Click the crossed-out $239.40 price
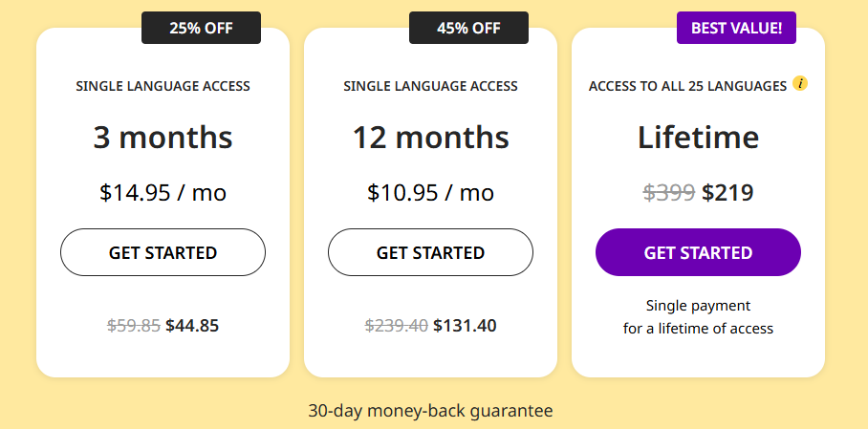This screenshot has height=429, width=868. pos(397,326)
